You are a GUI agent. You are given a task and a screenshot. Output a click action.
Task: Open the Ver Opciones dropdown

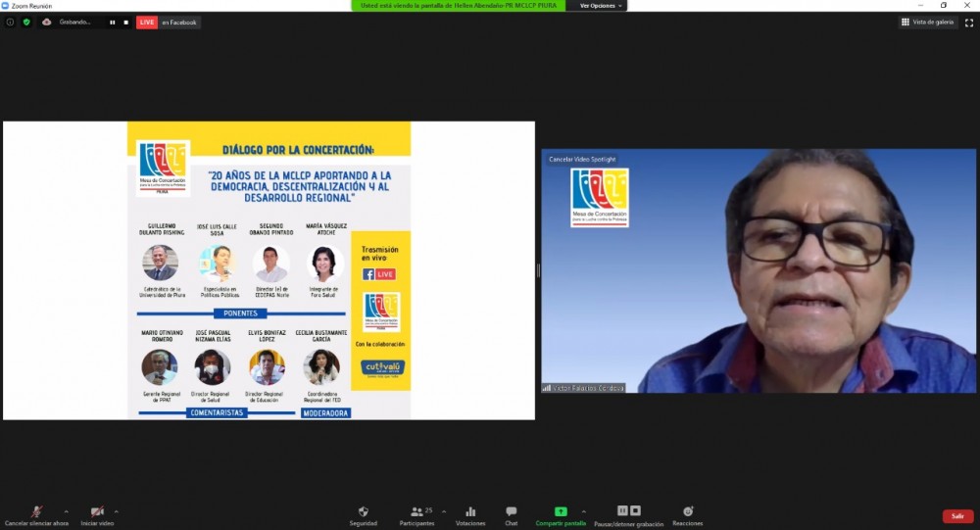pos(598,6)
